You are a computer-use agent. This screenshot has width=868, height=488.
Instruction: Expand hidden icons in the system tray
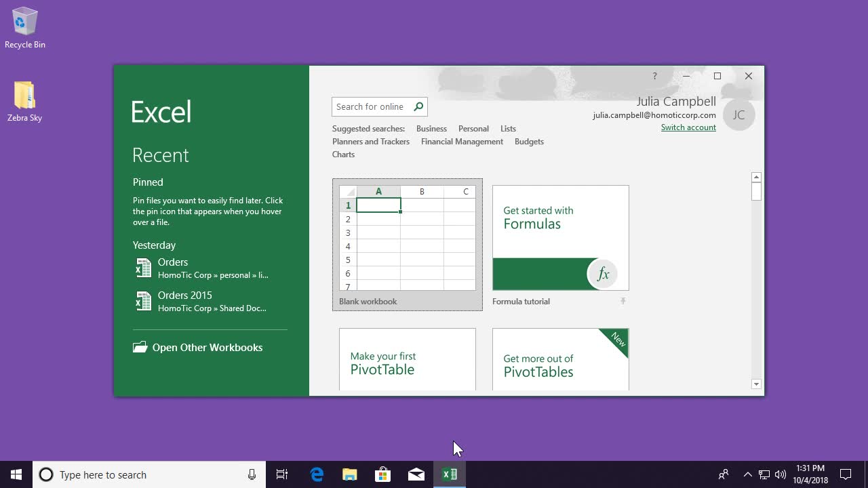(747, 474)
